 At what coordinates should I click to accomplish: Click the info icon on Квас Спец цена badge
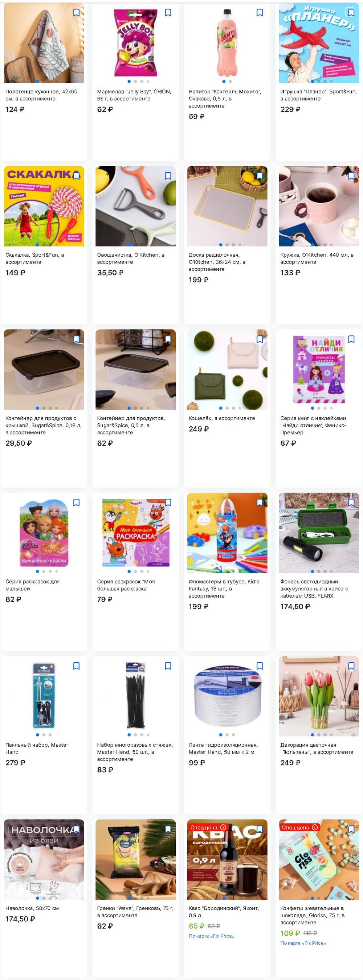(223, 827)
